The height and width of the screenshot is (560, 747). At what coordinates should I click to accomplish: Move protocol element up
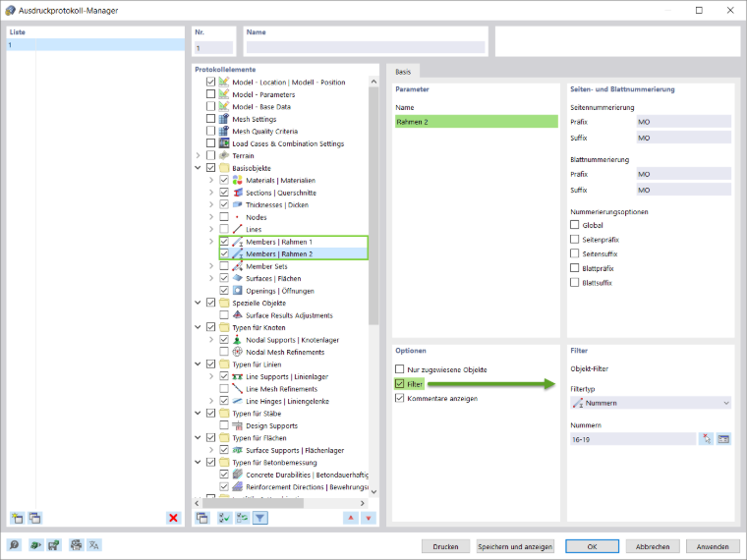tap(351, 518)
